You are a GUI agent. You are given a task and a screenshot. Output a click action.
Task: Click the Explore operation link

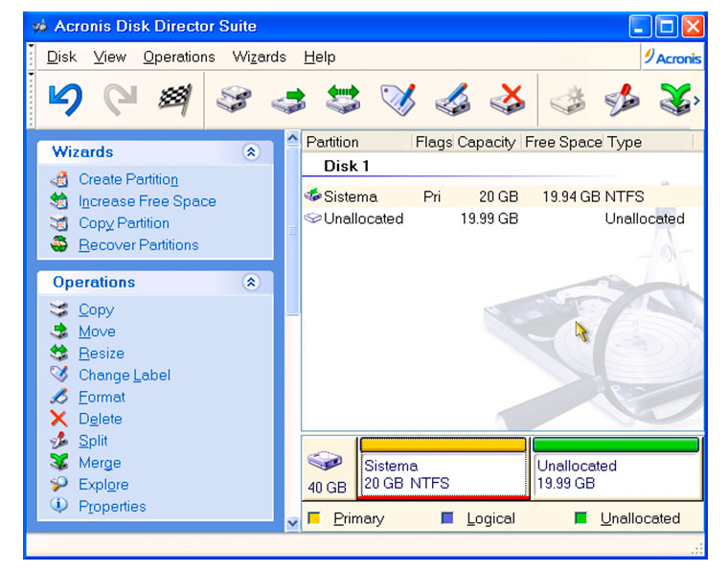pos(103,484)
